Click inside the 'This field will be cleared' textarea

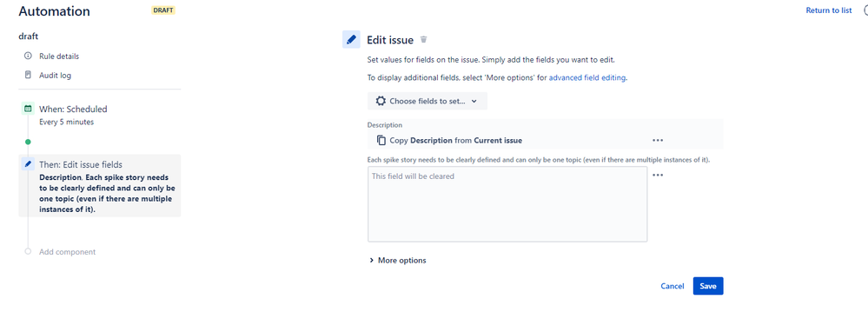click(507, 204)
